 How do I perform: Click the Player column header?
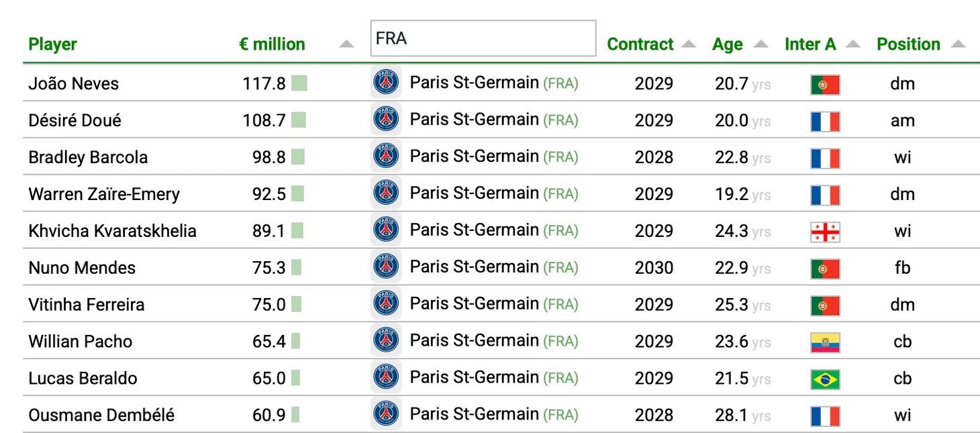(x=52, y=44)
